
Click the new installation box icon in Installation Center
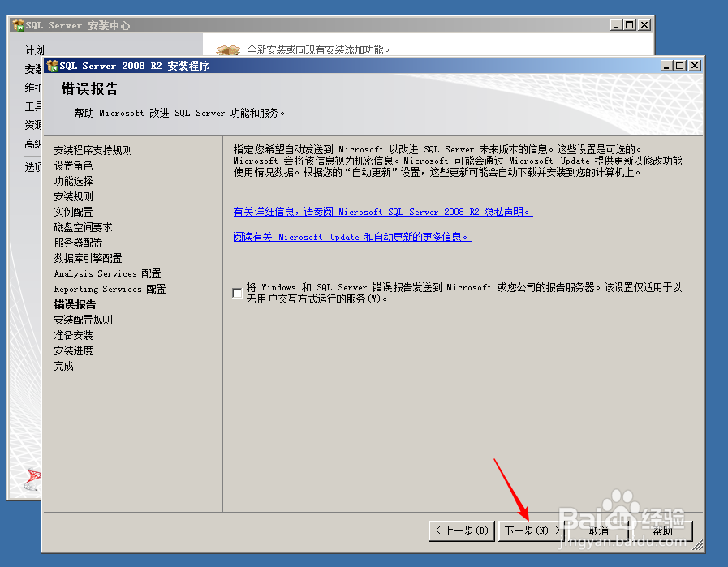pos(228,49)
